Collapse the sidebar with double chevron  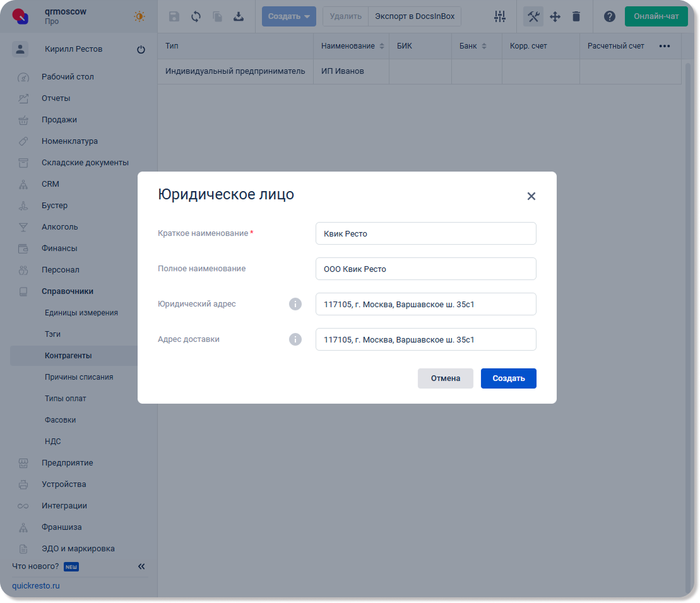[141, 566]
